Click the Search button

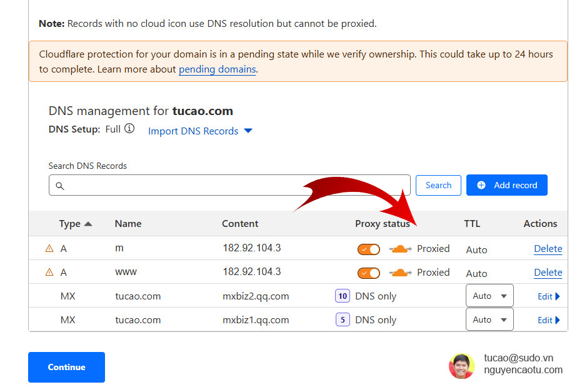(438, 185)
